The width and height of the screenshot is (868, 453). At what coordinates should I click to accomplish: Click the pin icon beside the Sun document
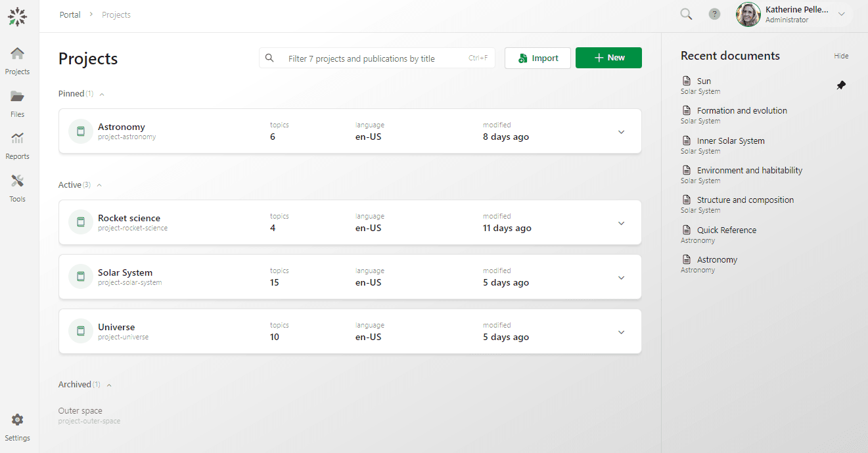841,85
